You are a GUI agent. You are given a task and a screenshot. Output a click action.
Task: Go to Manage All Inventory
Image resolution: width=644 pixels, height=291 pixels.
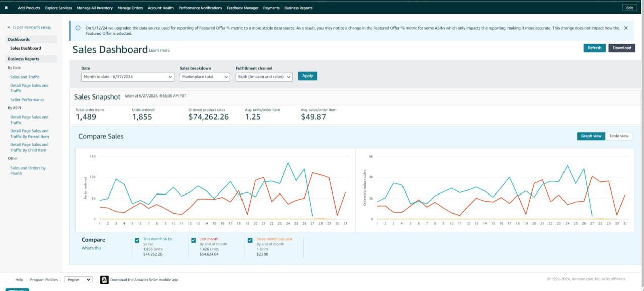click(95, 8)
